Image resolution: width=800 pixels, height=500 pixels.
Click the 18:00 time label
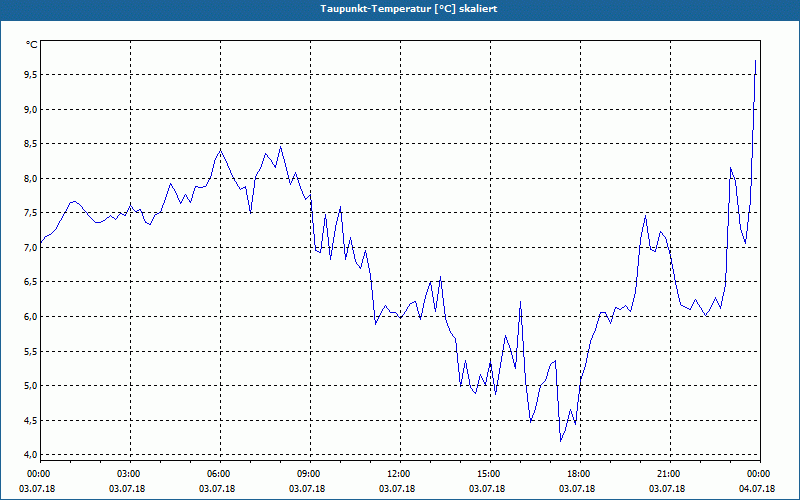pyautogui.click(x=579, y=474)
